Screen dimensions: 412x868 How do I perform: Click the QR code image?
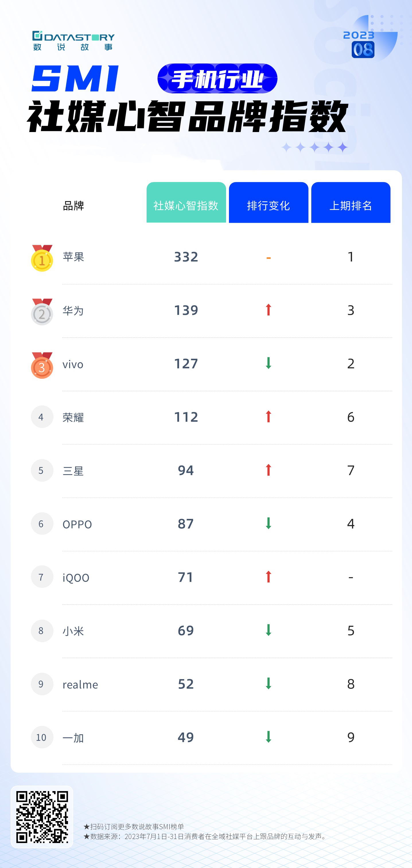(42, 817)
